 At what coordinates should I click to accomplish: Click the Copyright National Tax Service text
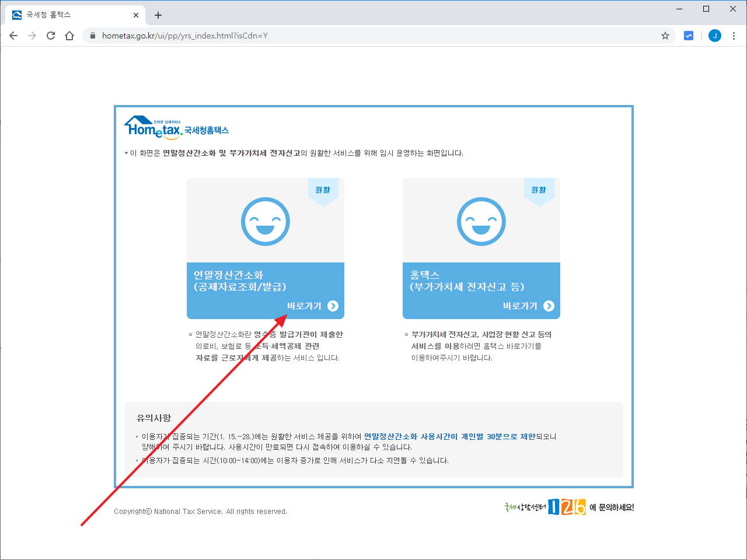pos(200,512)
